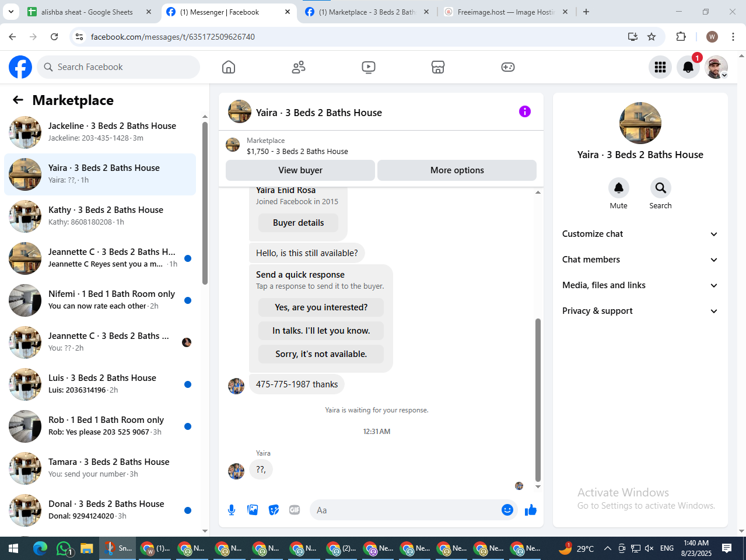Switch to the Marketplace 3 Beds browser tab
Screen dimensions: 746x560
[x=367, y=12]
